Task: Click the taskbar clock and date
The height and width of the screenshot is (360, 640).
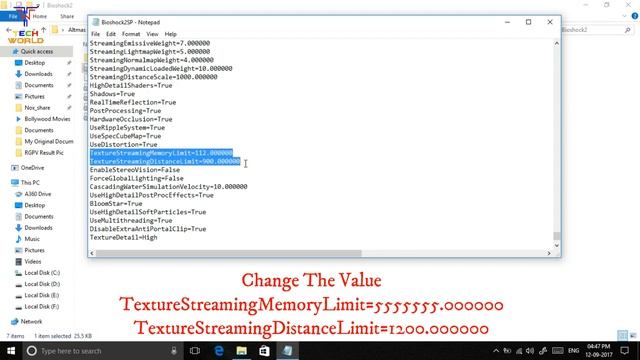Action: (x=599, y=351)
